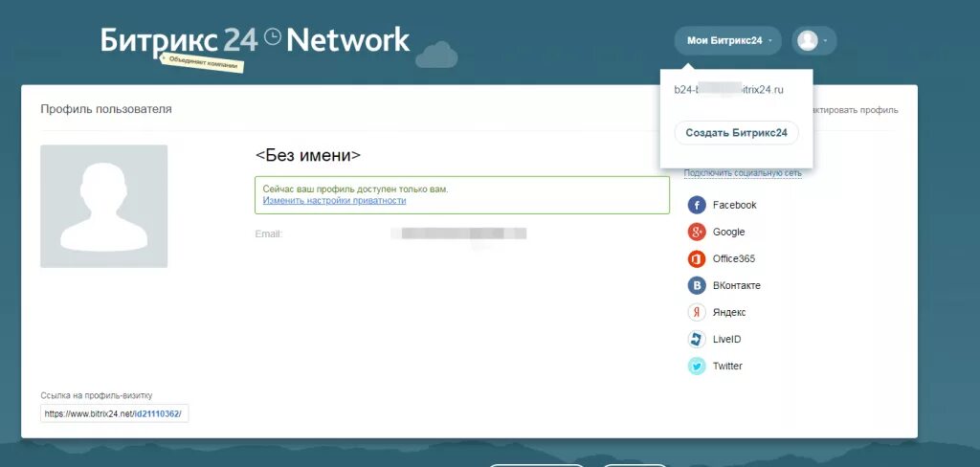The image size is (980, 467).
Task: Select the b24 bitrix24.ru portal entry
Action: pyautogui.click(x=728, y=90)
